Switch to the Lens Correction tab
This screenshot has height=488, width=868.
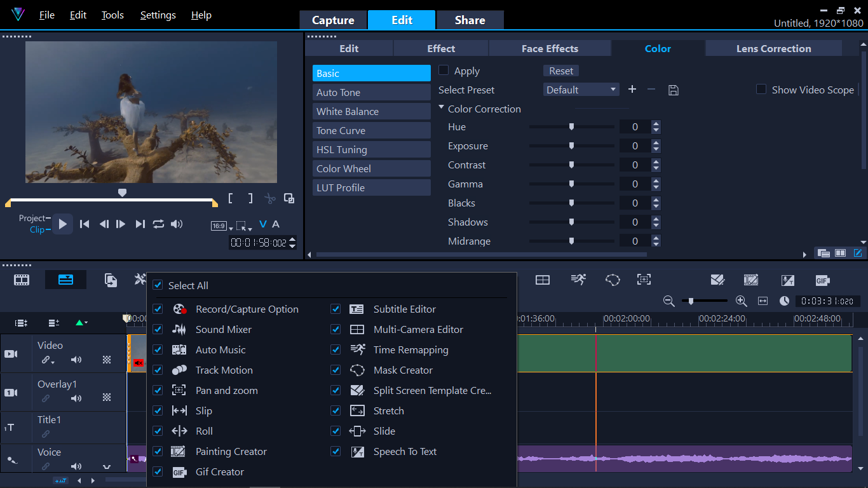point(773,48)
